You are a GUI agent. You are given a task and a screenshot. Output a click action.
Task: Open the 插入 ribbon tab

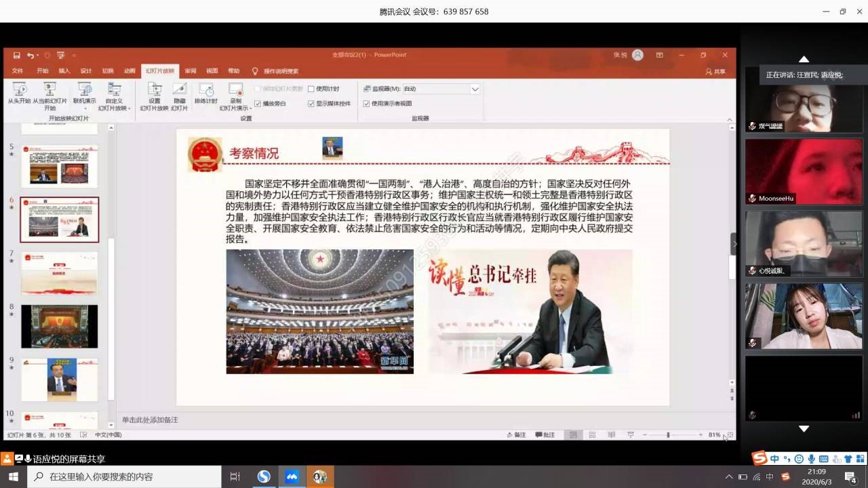click(64, 71)
